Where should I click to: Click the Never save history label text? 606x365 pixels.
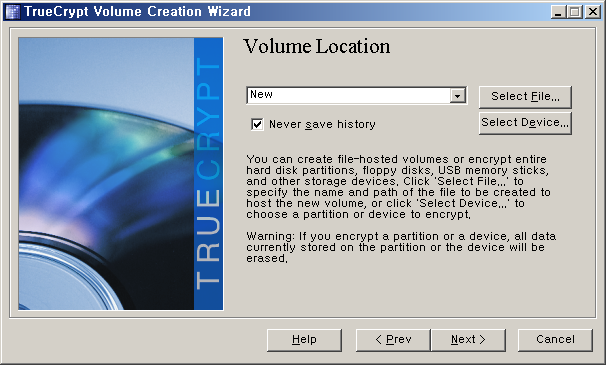click(x=322, y=125)
